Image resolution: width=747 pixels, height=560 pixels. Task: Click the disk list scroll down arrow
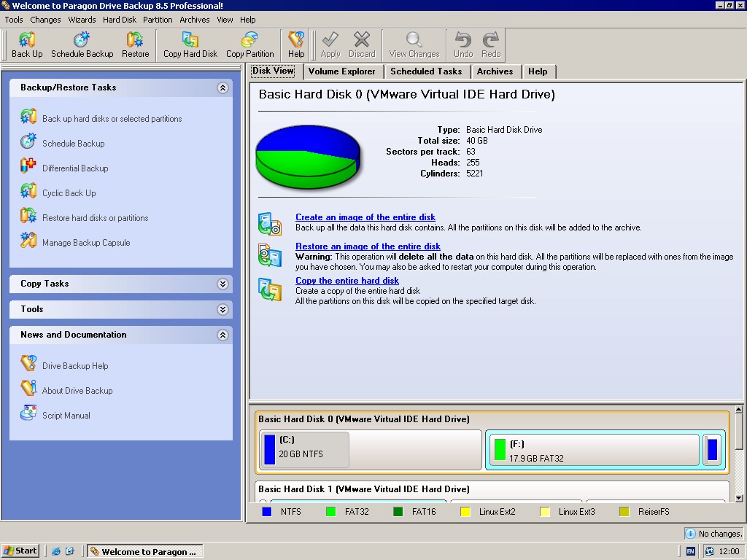pyautogui.click(x=739, y=498)
